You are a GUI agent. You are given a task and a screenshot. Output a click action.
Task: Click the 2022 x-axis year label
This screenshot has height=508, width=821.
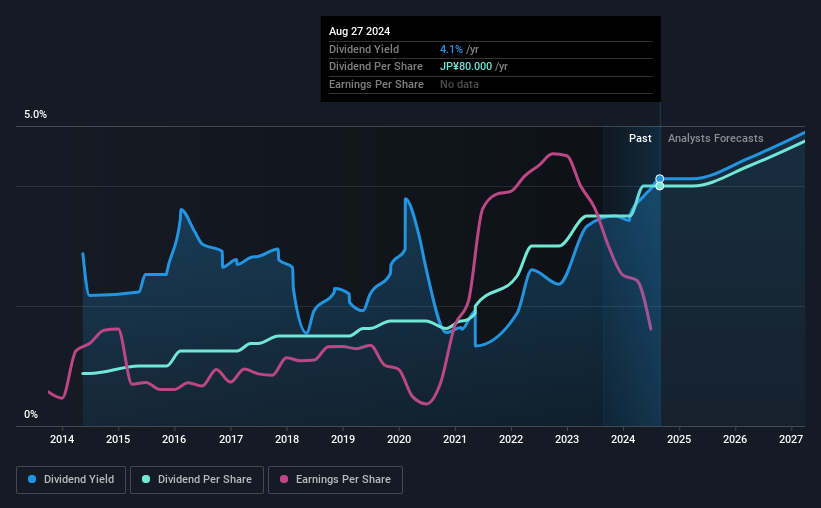(x=511, y=439)
